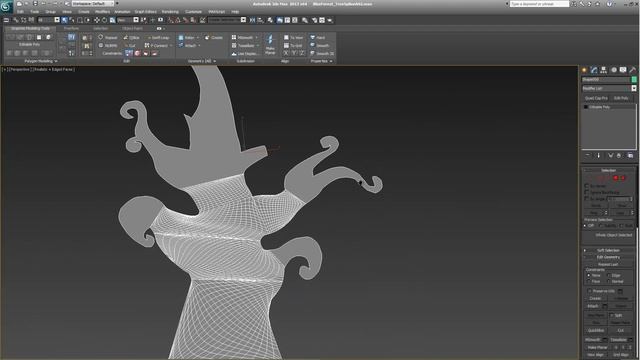Collapse the Selection rollout

tap(608, 170)
